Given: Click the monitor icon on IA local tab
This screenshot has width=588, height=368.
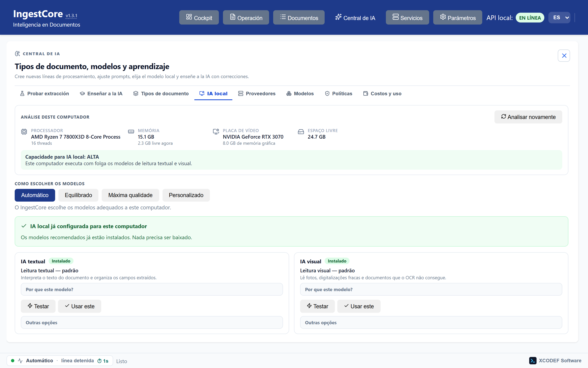Looking at the screenshot, I should tap(202, 93).
